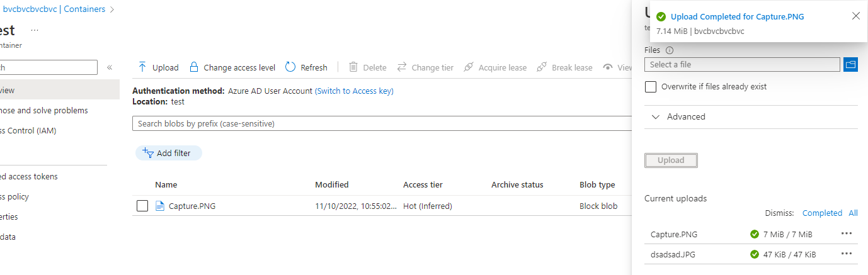Click the Delete toolbar button
The height and width of the screenshot is (275, 868).
[x=368, y=67]
